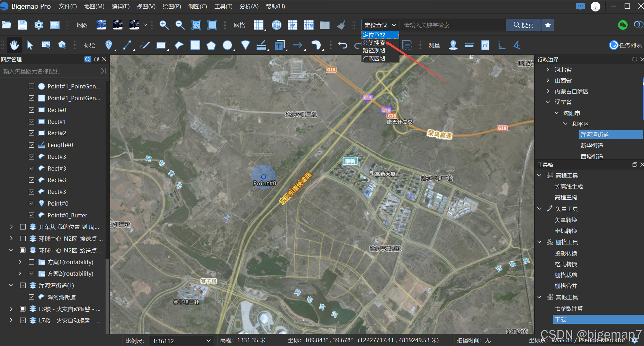The width and height of the screenshot is (644, 346).
Task: Click the white color swatch of Point#1_PointGen
Action: (42, 98)
